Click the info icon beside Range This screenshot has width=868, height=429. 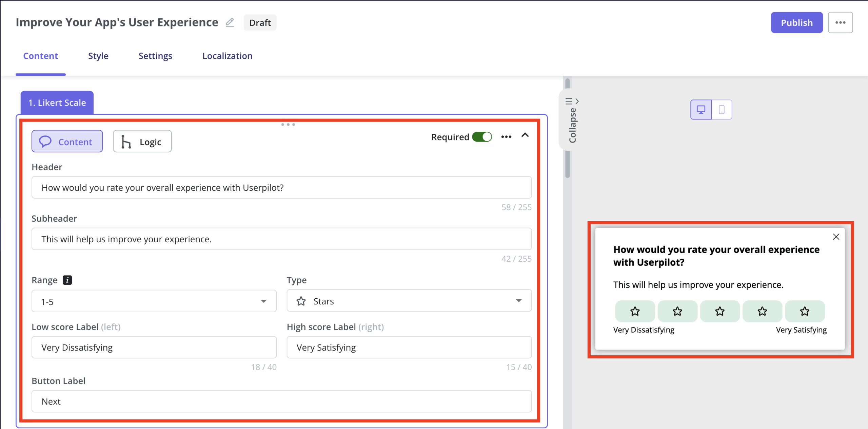pyautogui.click(x=67, y=280)
